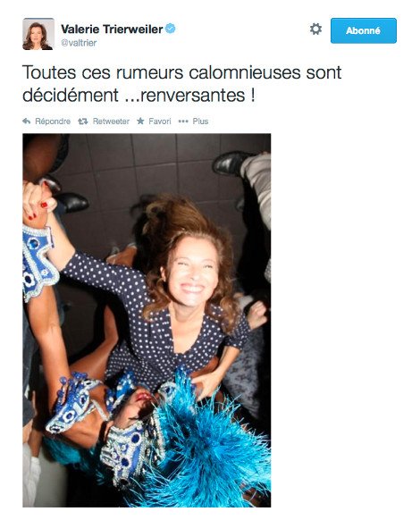Click the retweet arrows icon
This screenshot has width=420, height=520.
[x=83, y=122]
